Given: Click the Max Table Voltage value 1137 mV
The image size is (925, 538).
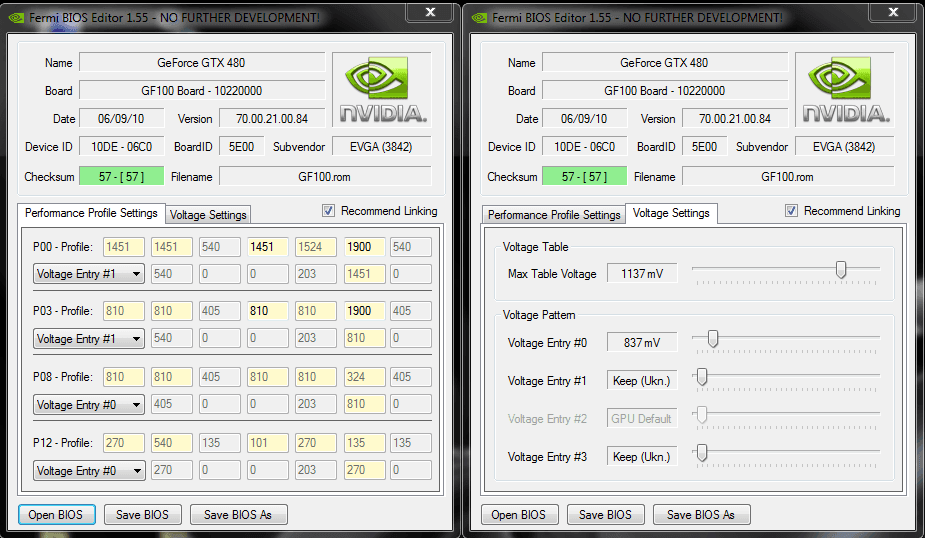Looking at the screenshot, I should point(642,274).
